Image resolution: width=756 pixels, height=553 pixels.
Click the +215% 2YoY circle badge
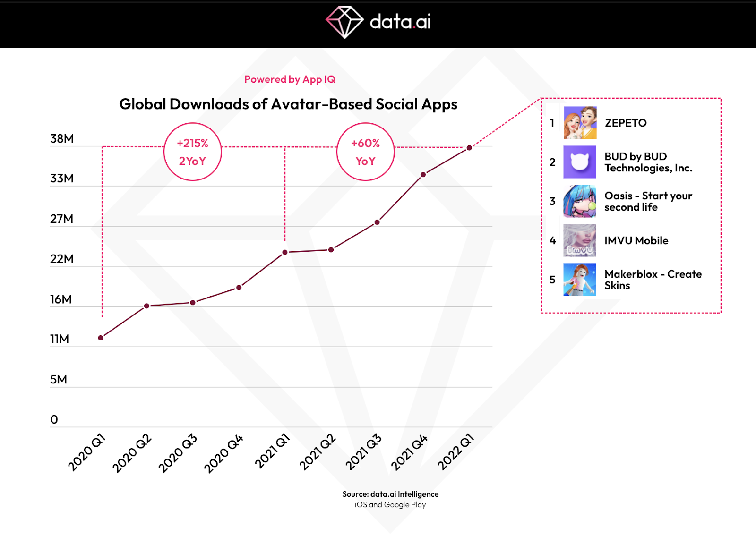tap(193, 152)
